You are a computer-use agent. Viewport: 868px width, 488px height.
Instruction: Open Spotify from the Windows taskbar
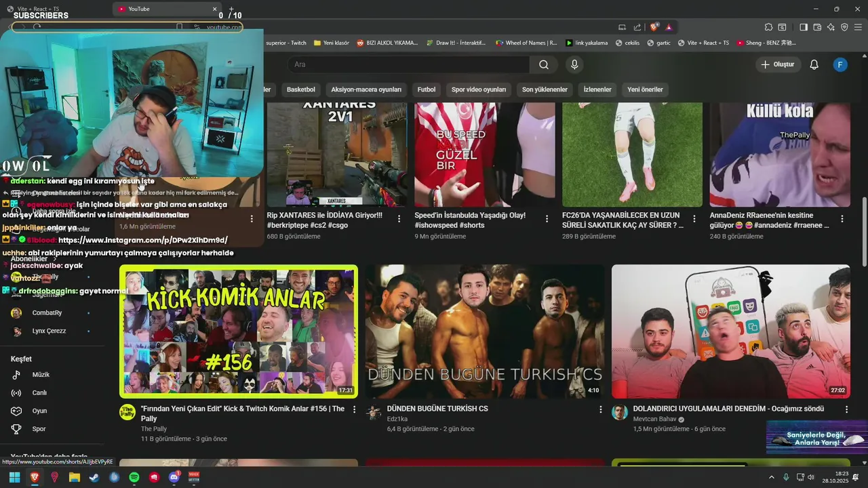click(134, 477)
